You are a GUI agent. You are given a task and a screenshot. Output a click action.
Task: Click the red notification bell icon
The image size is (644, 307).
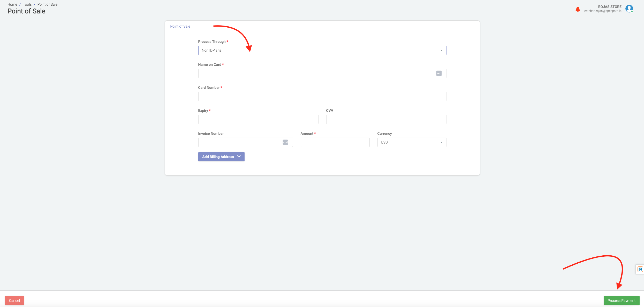tap(578, 10)
